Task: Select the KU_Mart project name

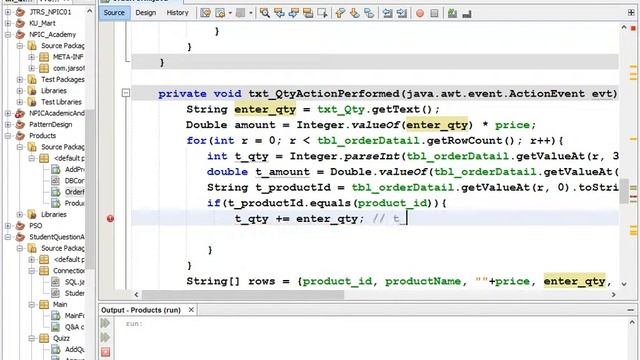Action: click(x=42, y=23)
